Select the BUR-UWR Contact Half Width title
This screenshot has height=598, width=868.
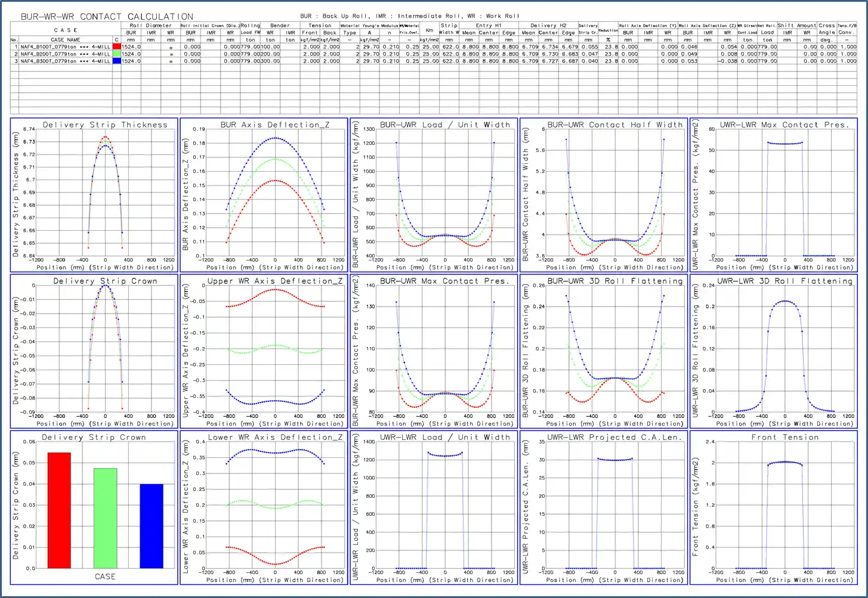(x=614, y=125)
